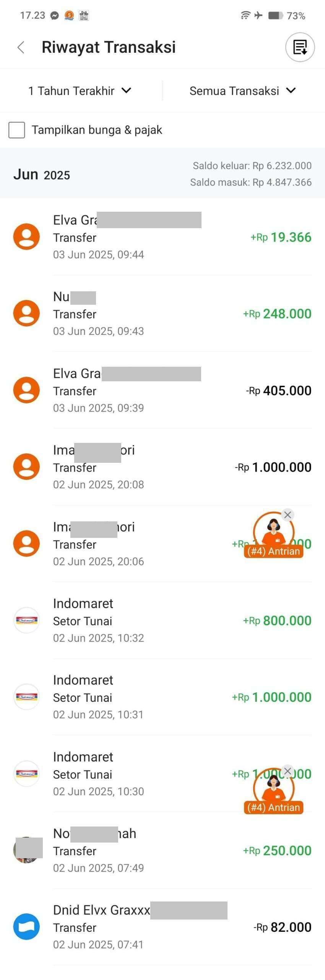Select the -Rp 1.000.000 transfer at 20:08
The width and height of the screenshot is (325, 980).
(162, 467)
